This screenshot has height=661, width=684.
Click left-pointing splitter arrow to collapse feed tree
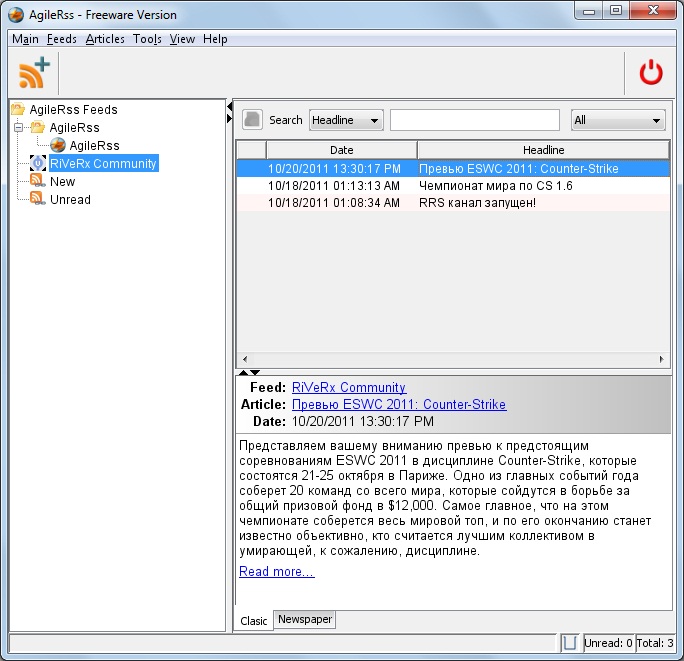click(x=229, y=106)
